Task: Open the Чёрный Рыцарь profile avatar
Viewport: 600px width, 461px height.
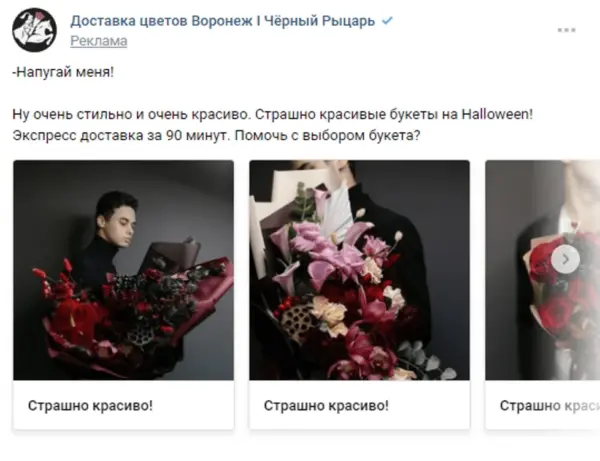Action: pos(34,30)
